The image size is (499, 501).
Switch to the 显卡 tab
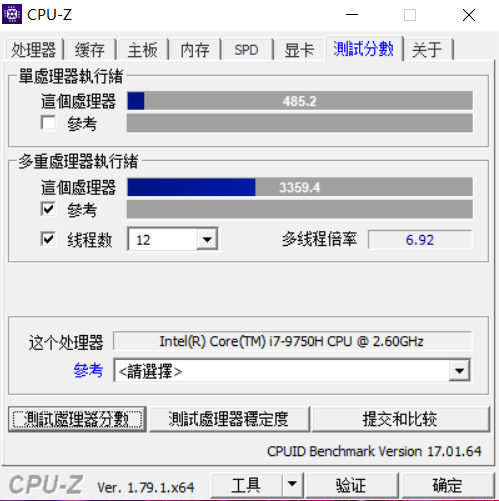(299, 50)
